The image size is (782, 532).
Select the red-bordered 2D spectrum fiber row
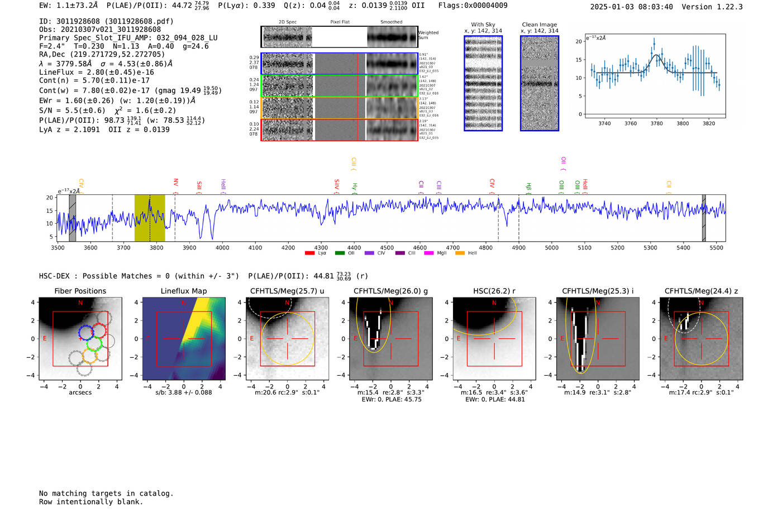339,130
